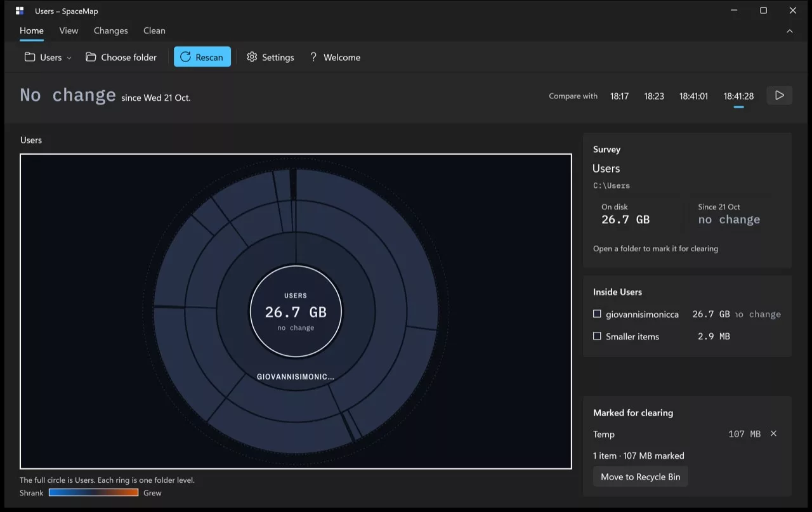Image resolution: width=812 pixels, height=512 pixels.
Task: Click the C:\Users path text
Action: (612, 186)
